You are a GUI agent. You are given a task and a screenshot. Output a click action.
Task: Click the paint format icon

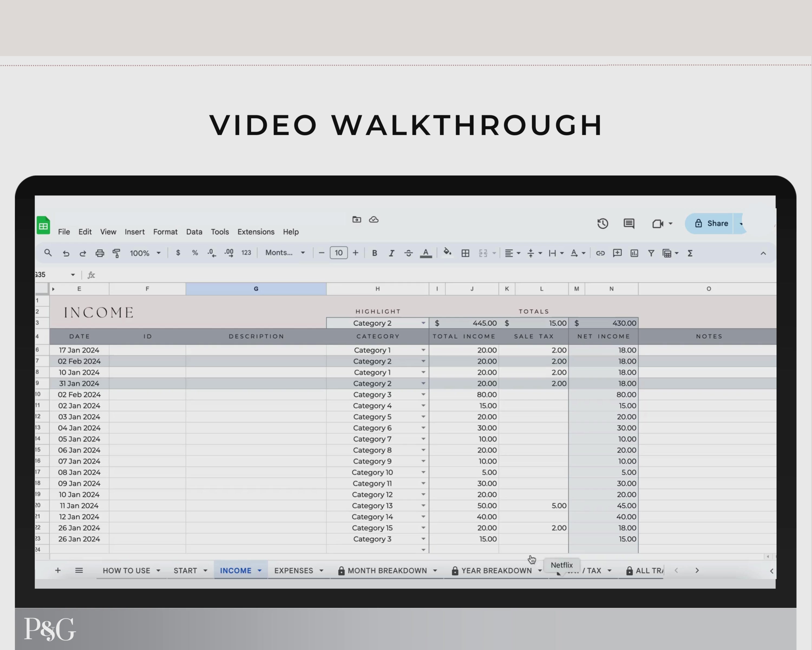point(116,253)
